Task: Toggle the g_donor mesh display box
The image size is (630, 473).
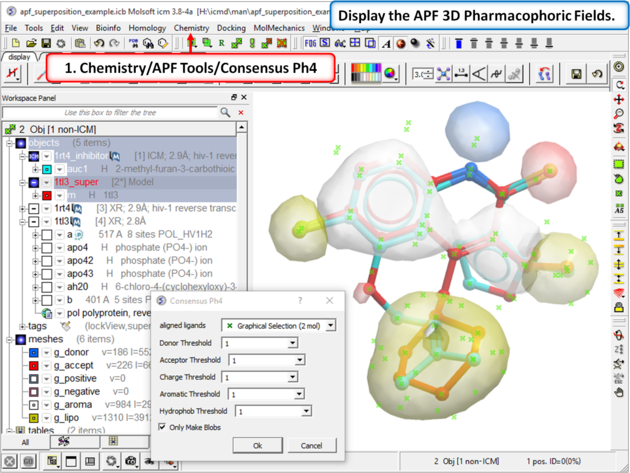Action: coord(33,352)
